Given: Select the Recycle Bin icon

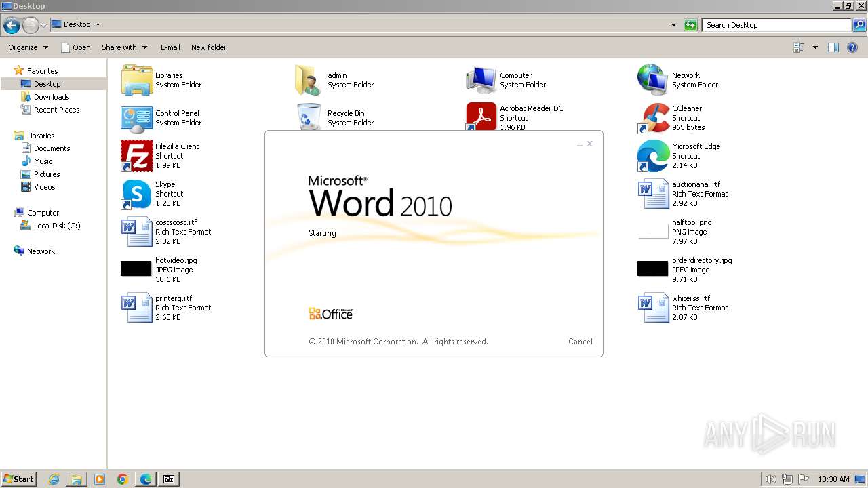Looking at the screenshot, I should [x=309, y=117].
